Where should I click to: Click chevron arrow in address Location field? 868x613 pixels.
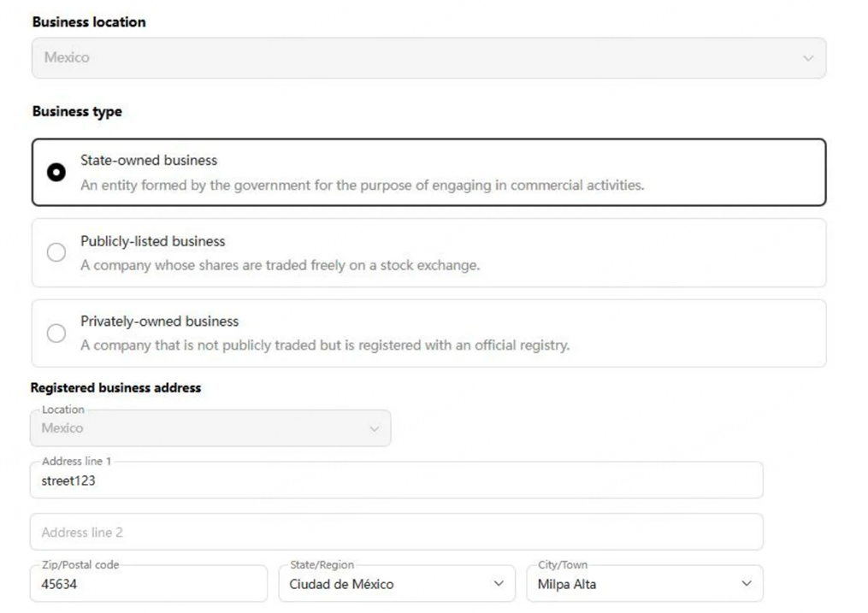(375, 429)
